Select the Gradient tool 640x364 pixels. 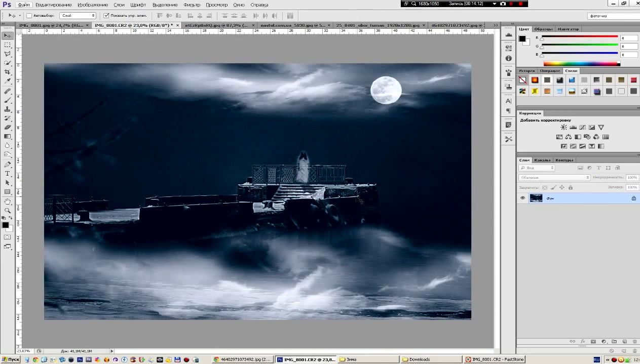point(8,136)
